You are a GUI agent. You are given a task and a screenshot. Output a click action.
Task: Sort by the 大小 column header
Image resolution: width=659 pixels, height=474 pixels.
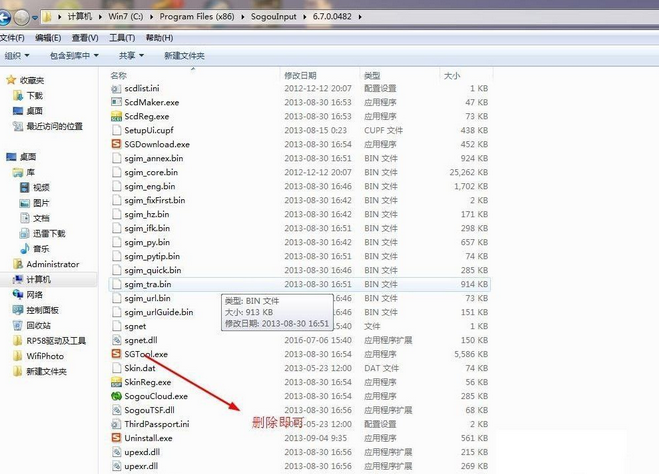coord(452,75)
